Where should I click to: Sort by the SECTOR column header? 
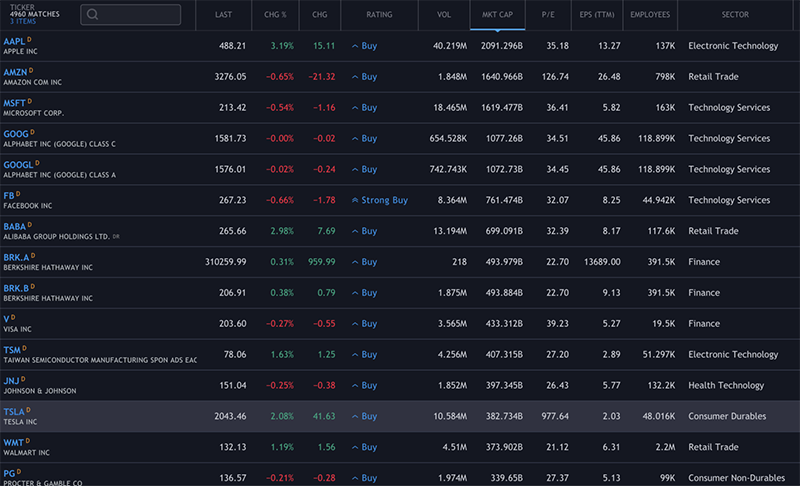pyautogui.click(x=735, y=15)
